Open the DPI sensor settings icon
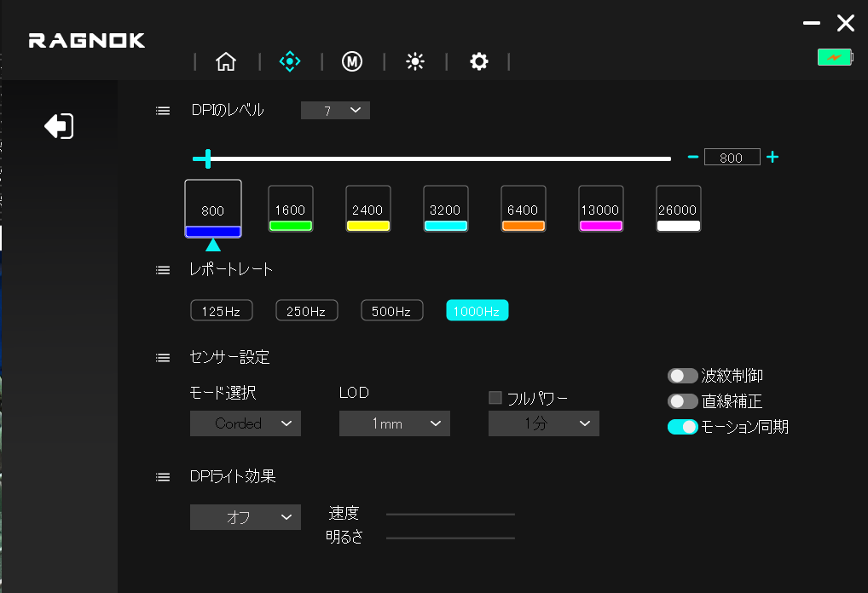The image size is (868, 593). pyautogui.click(x=290, y=61)
